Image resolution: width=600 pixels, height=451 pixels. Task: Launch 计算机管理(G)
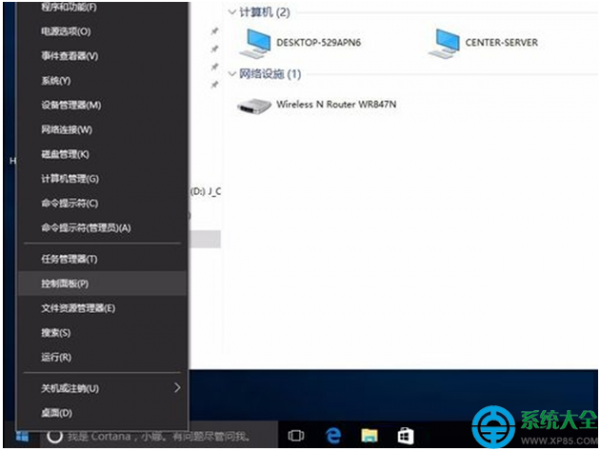103,179
